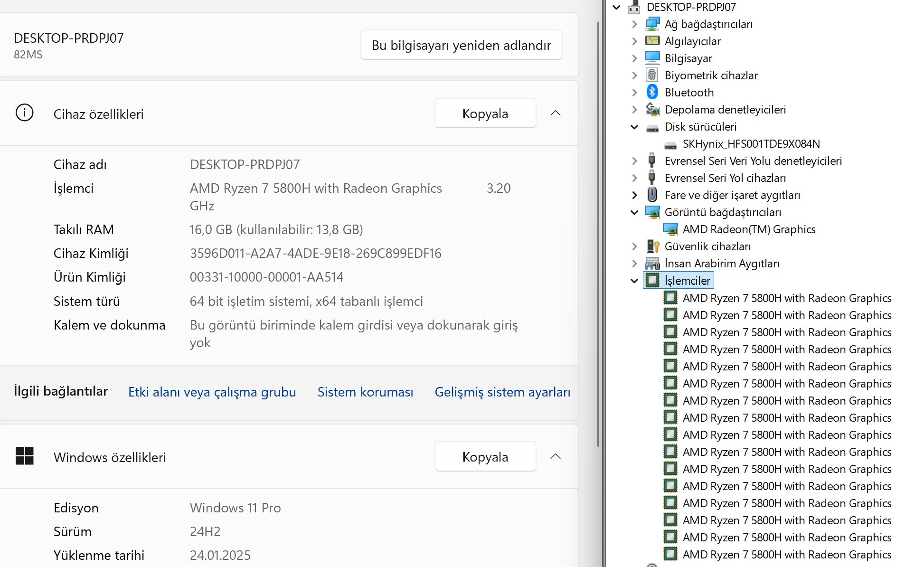Click the Bilgisayar monitor icon

[652, 58]
